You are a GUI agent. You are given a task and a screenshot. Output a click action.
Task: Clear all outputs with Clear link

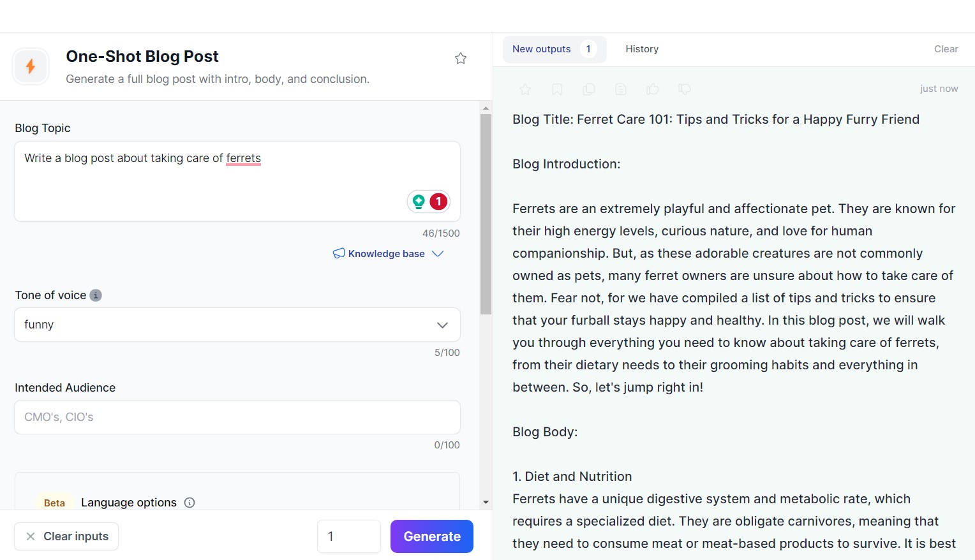tap(946, 49)
